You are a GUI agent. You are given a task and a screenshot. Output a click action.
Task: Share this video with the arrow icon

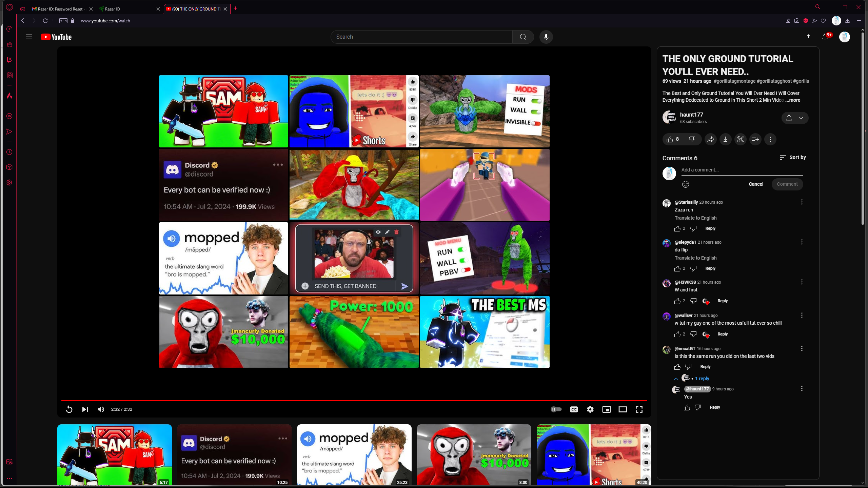(x=710, y=139)
